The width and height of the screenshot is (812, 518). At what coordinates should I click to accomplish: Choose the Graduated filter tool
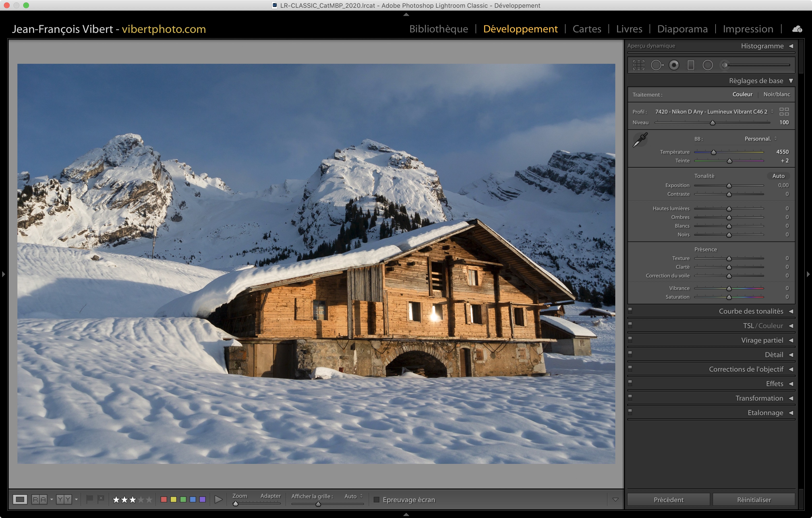click(691, 65)
